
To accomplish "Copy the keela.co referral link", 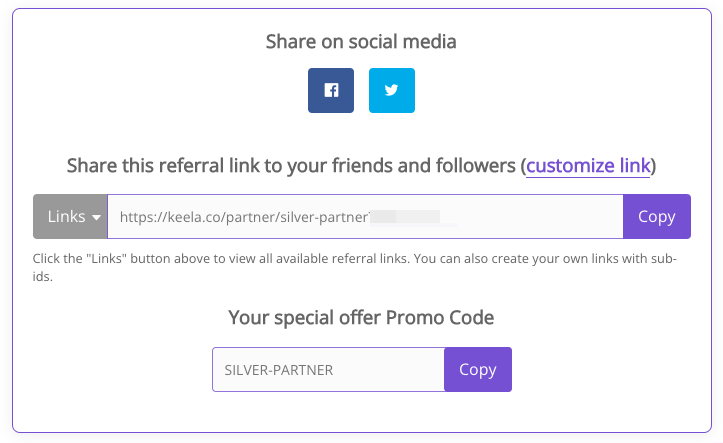I will (657, 217).
